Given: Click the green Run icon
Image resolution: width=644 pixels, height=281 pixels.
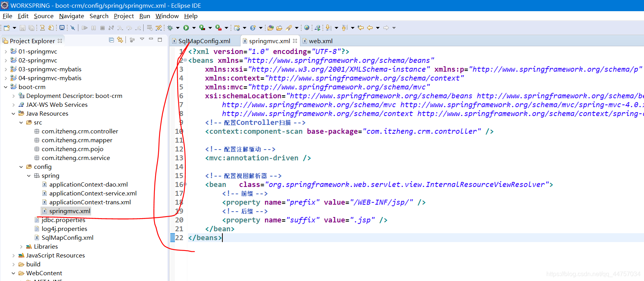Looking at the screenshot, I should (186, 28).
